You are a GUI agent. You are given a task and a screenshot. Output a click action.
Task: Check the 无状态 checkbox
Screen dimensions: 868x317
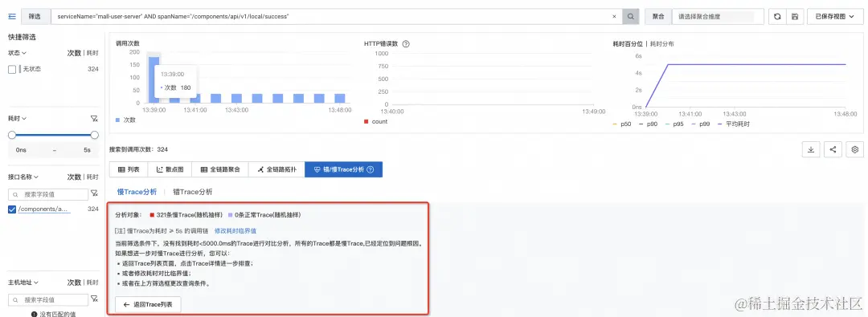click(11, 69)
